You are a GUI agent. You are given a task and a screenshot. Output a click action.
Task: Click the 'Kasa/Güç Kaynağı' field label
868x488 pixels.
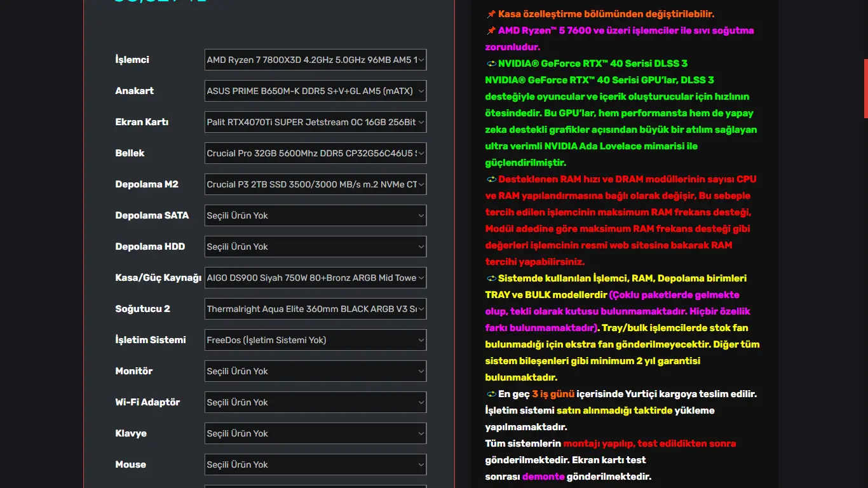(x=158, y=278)
